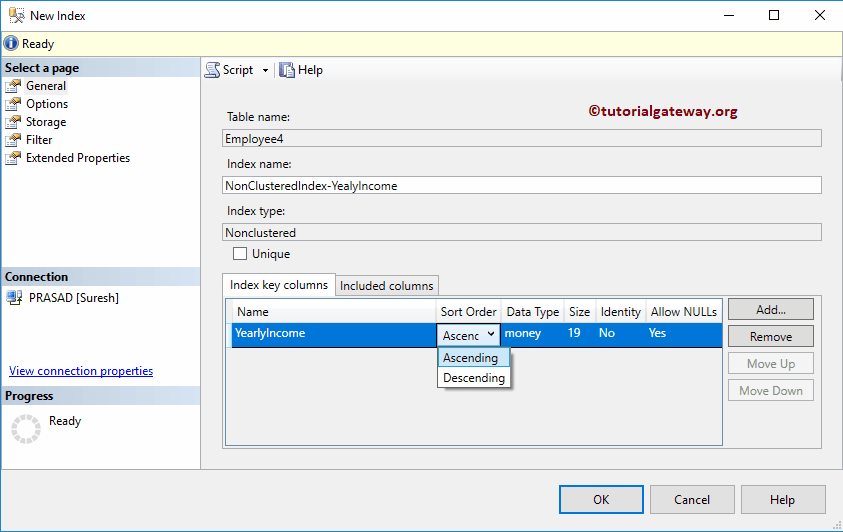Collapse the Sort Order combo box
This screenshot has width=843, height=532.
[491, 334]
